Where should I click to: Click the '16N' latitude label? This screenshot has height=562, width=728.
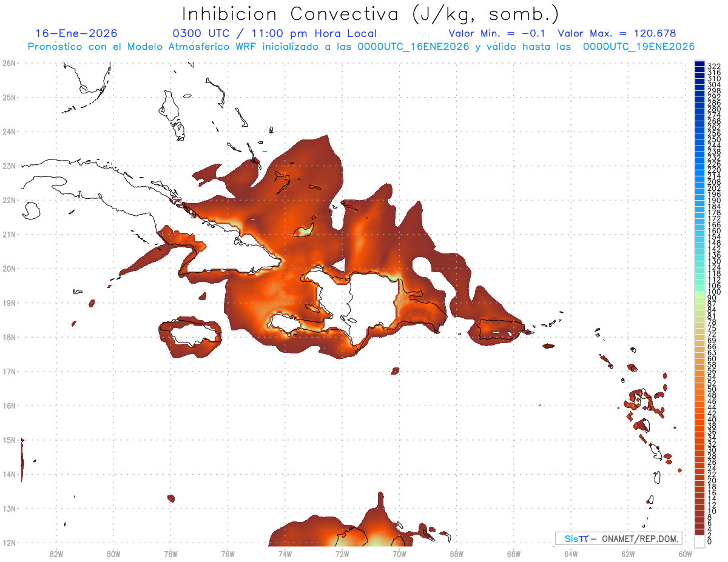(x=8, y=406)
